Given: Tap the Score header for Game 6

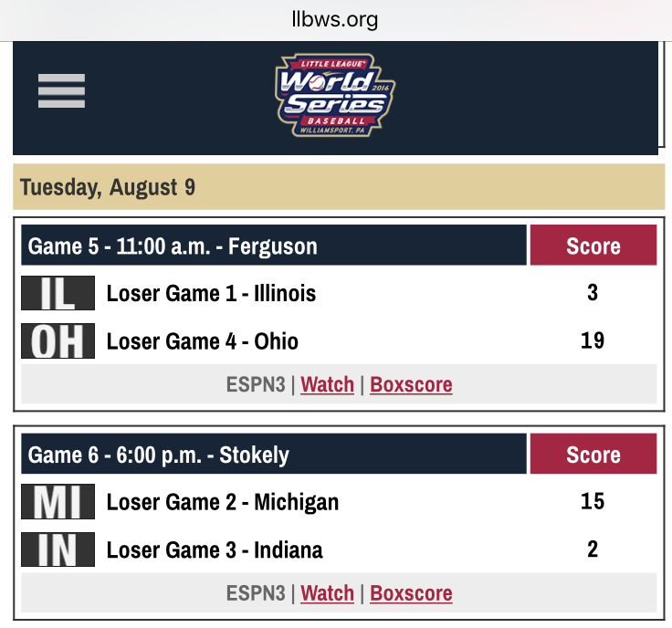Looking at the screenshot, I should click(x=593, y=454).
